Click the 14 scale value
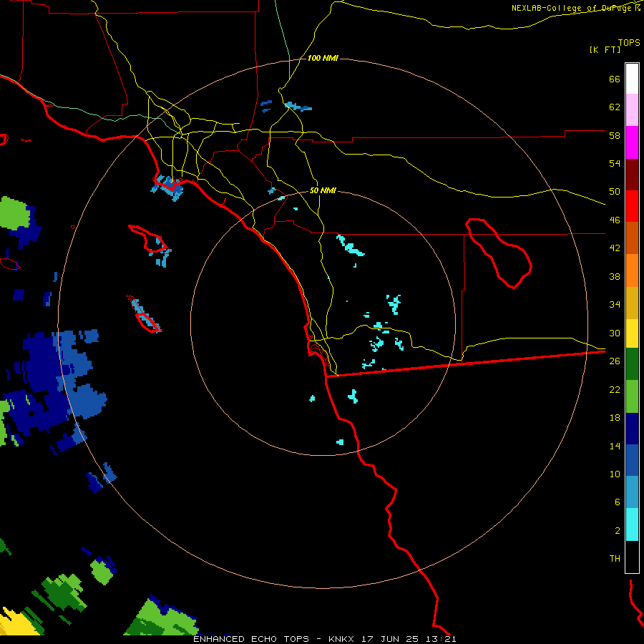Viewport: 644px width, 644px height. pos(615,446)
